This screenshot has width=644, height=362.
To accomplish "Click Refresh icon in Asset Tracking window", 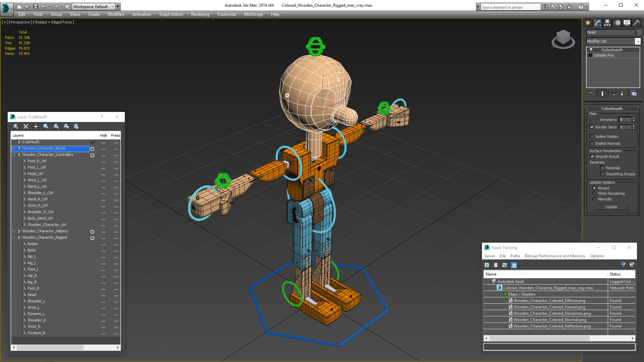I will click(x=487, y=265).
